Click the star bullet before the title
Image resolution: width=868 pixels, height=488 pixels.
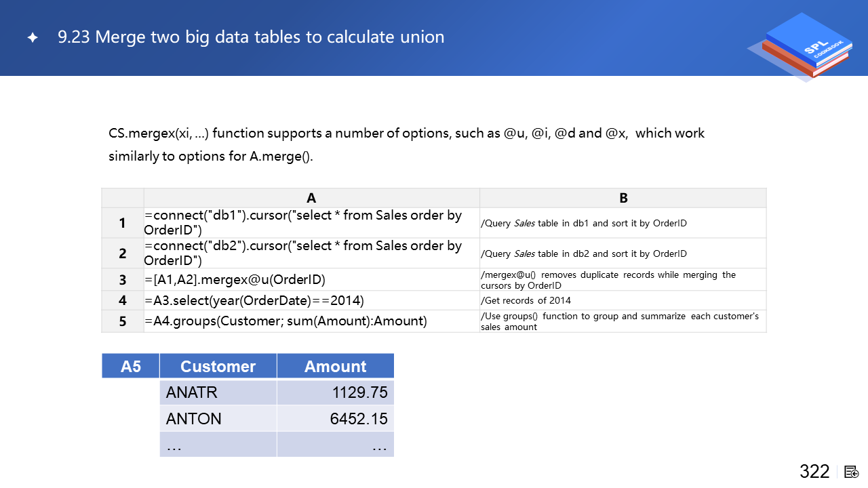click(x=32, y=38)
